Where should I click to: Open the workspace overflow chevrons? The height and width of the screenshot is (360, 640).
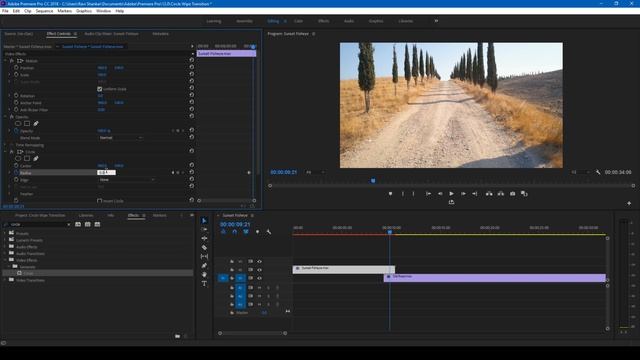click(x=436, y=21)
